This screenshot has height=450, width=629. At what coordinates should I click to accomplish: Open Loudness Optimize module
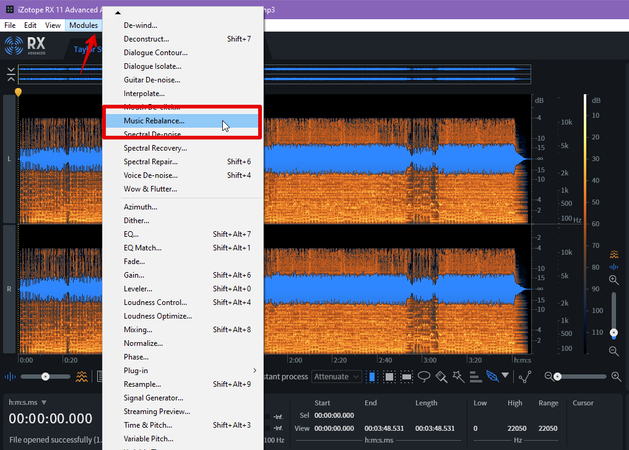tap(183, 316)
